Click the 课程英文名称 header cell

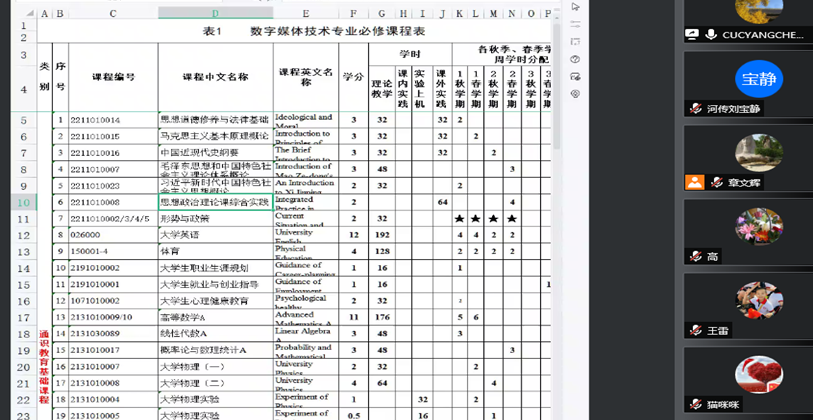click(x=306, y=77)
